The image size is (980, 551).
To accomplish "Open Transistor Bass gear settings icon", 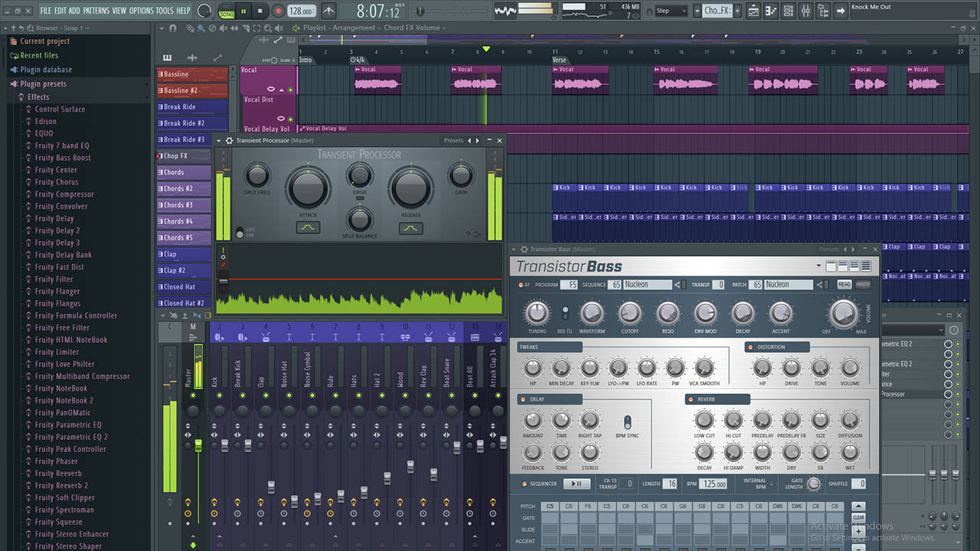I will click(x=524, y=249).
